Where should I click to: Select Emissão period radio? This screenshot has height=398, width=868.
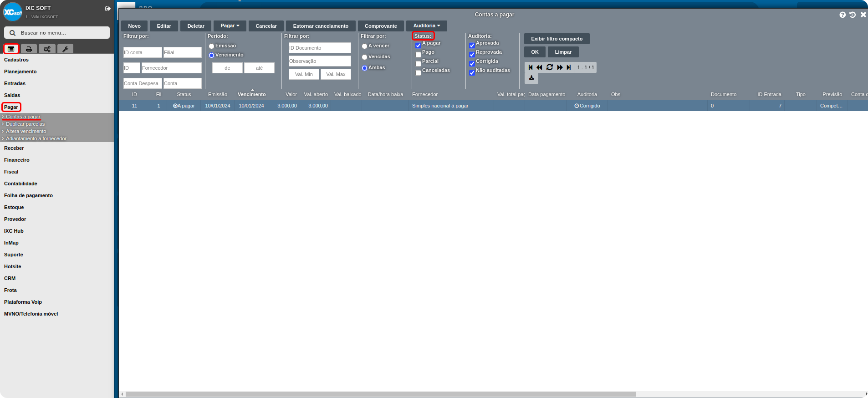(211, 46)
